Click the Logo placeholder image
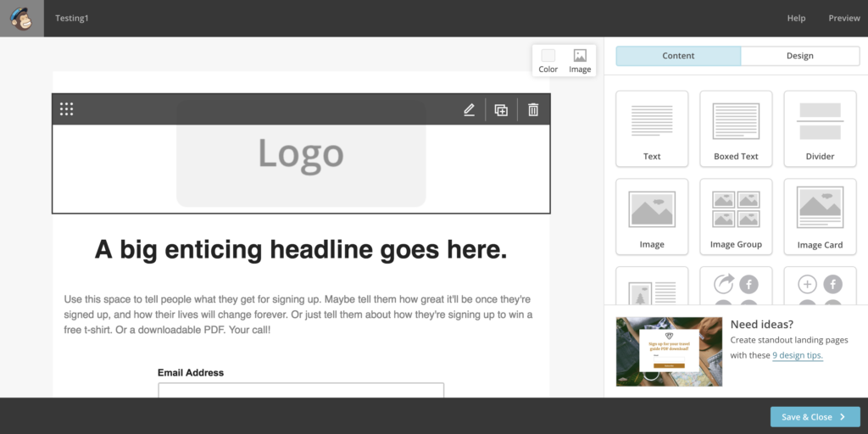Screen dimensions: 868x434 (301, 153)
